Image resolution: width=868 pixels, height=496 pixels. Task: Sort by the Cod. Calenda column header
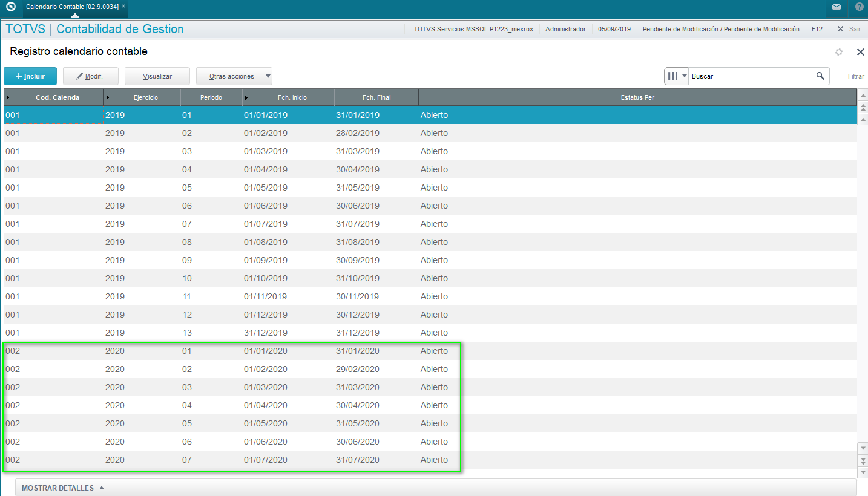pyautogui.click(x=53, y=97)
